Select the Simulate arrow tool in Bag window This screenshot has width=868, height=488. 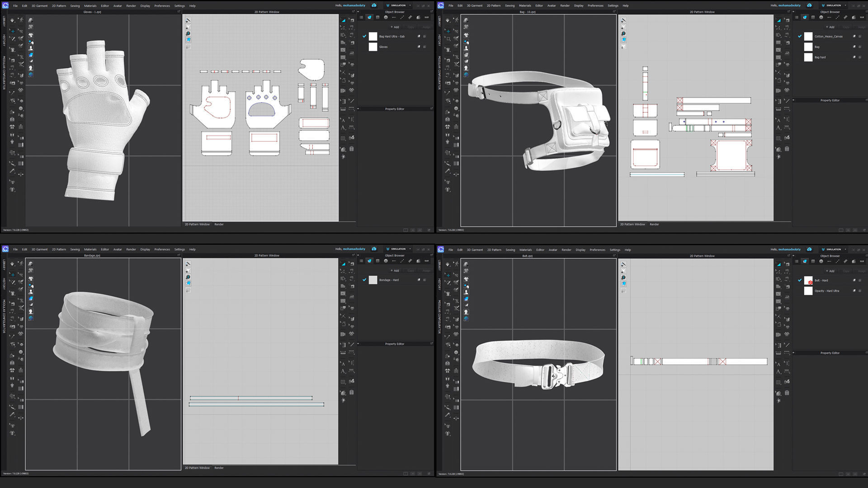click(x=448, y=20)
